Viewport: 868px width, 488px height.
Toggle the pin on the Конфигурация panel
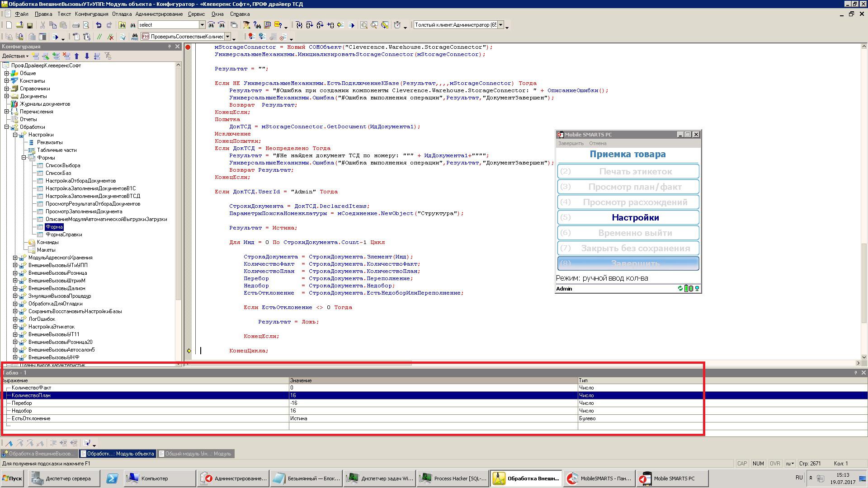pos(170,47)
